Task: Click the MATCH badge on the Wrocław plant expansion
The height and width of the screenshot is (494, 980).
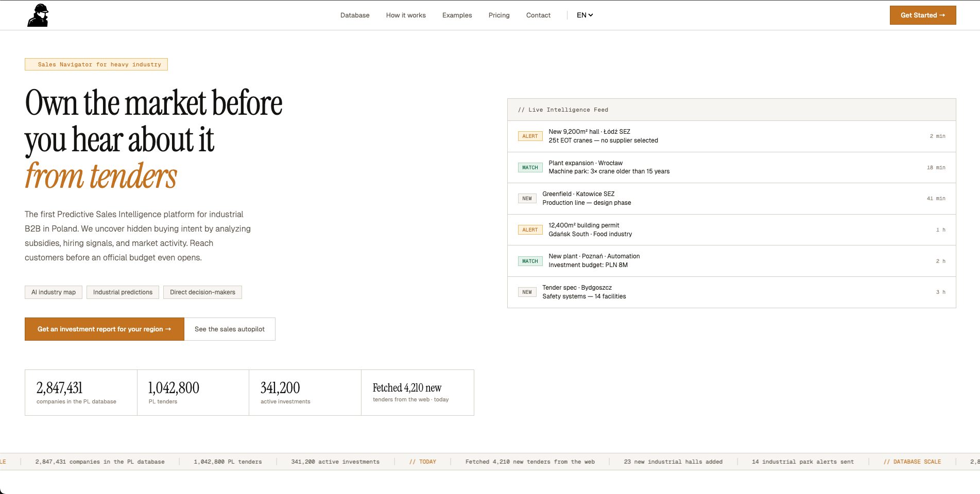Action: pos(530,167)
